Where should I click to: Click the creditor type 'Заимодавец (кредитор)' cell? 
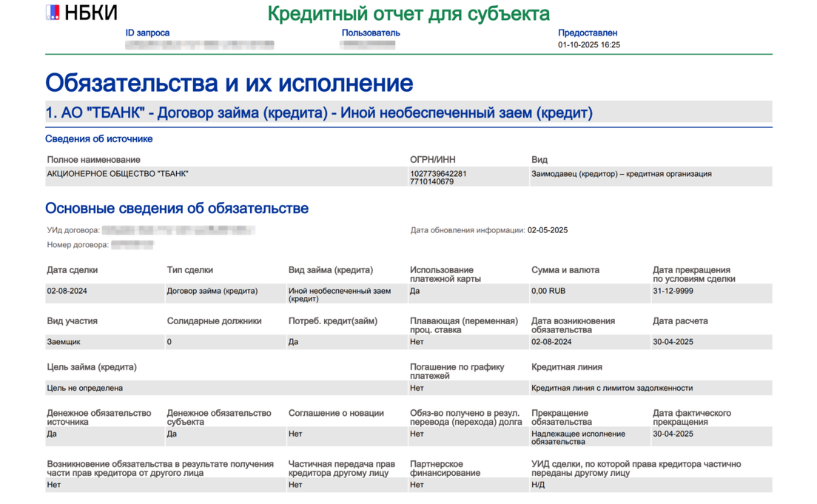point(621,174)
